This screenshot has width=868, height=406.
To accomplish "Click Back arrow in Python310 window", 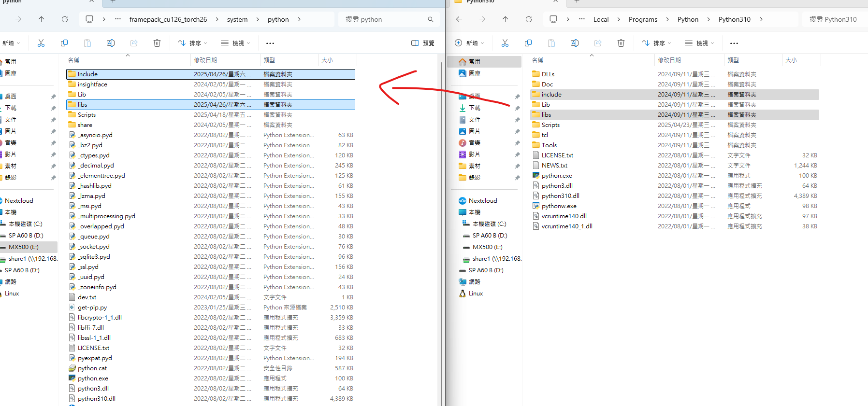I will point(459,19).
